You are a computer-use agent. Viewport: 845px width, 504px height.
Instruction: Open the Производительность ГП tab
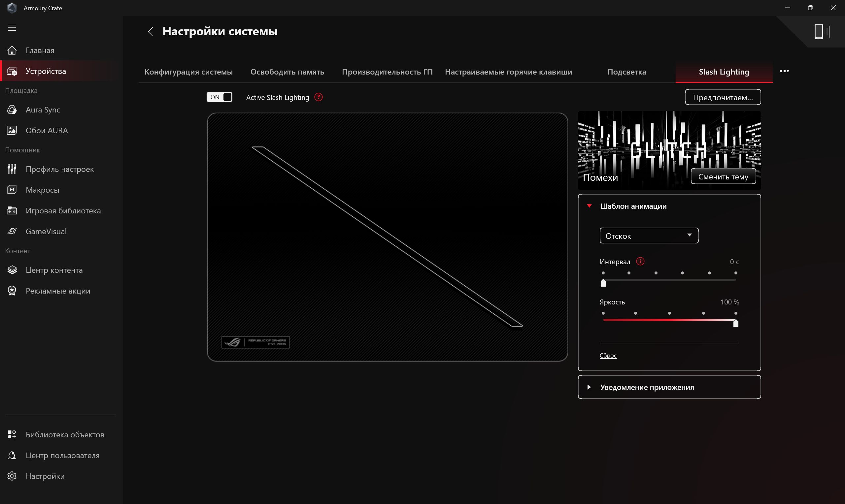(387, 72)
